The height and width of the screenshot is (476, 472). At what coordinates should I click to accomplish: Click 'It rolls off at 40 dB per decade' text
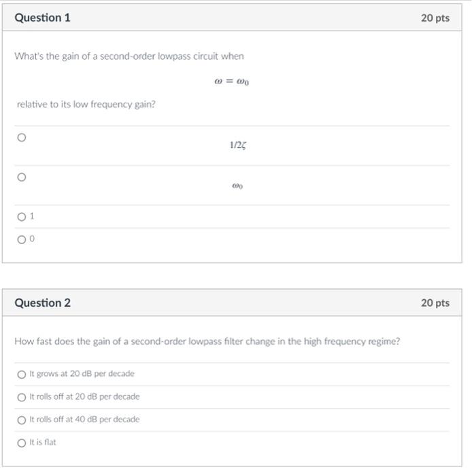84,420
